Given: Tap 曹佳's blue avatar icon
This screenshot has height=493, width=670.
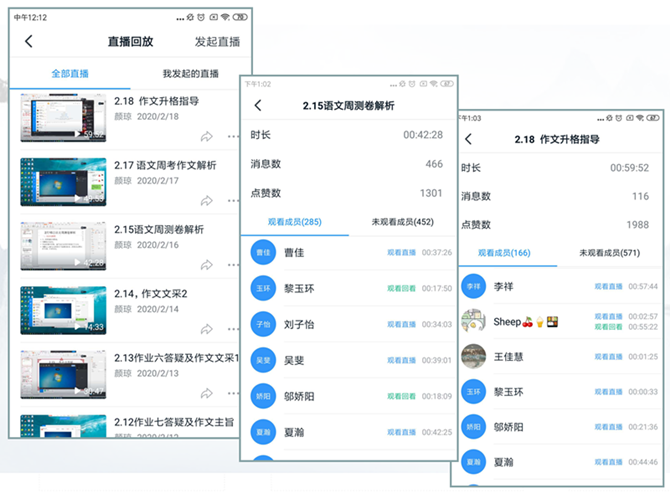Looking at the screenshot, I should coord(263,252).
